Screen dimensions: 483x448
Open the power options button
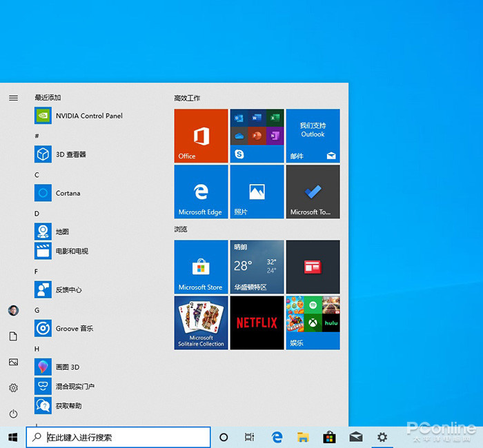tap(13, 414)
